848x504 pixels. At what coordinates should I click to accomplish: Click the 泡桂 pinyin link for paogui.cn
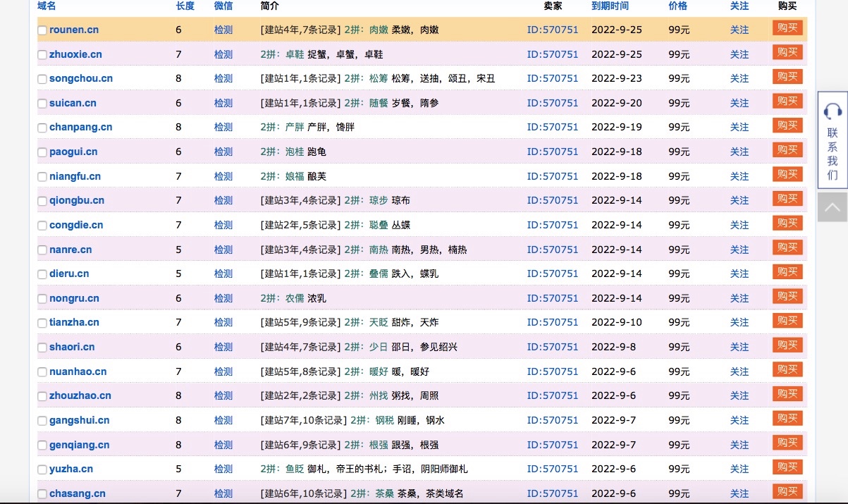(295, 152)
